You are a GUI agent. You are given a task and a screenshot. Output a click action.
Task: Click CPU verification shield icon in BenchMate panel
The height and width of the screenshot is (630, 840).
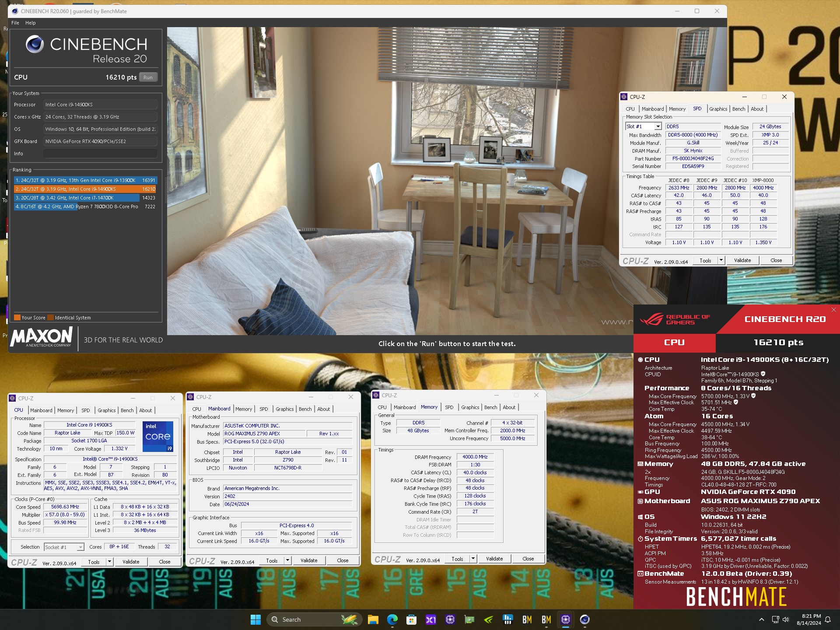(763, 374)
